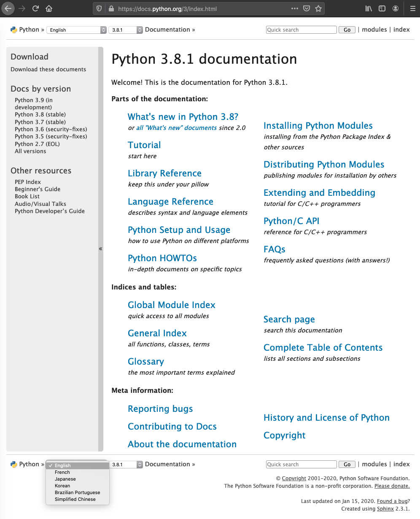The image size is (420, 519).
Task: Open the Glossary link
Action: [146, 362]
